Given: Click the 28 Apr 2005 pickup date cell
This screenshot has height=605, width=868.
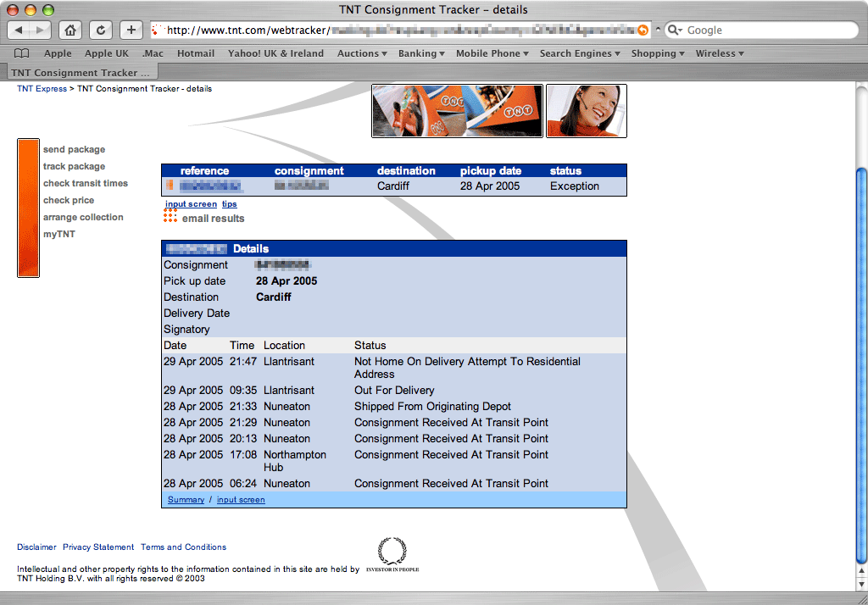Looking at the screenshot, I should tap(490, 186).
